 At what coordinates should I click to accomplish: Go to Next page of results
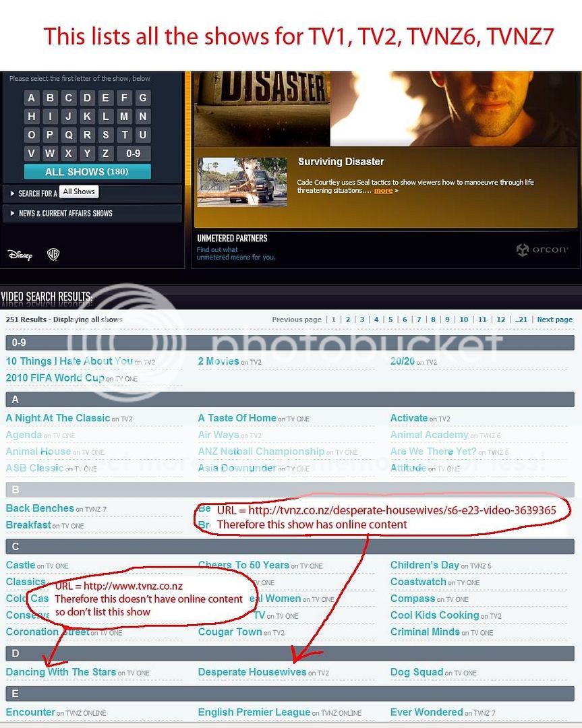click(554, 320)
